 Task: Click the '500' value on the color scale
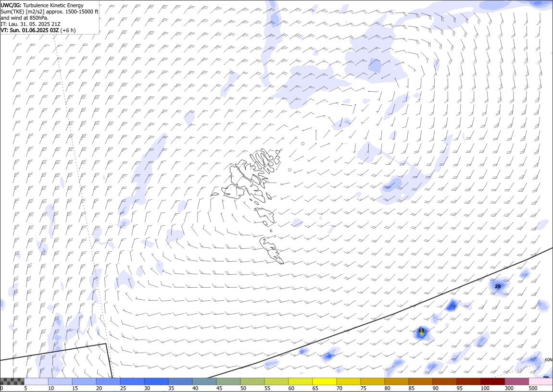coord(533,389)
